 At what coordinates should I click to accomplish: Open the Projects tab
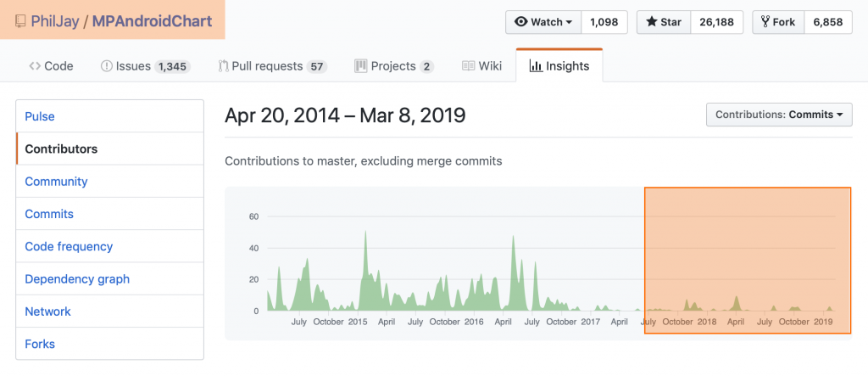tap(393, 66)
